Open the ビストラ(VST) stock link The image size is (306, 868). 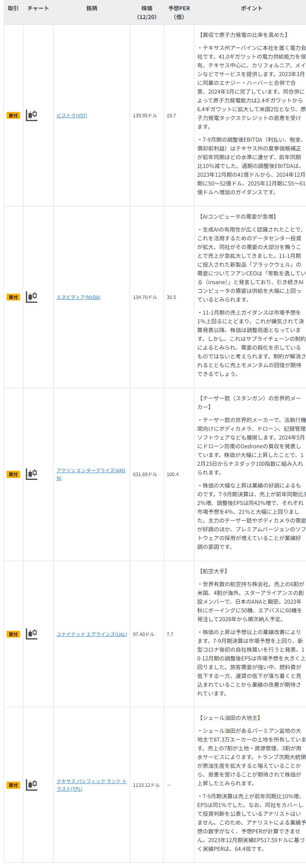[72, 115]
